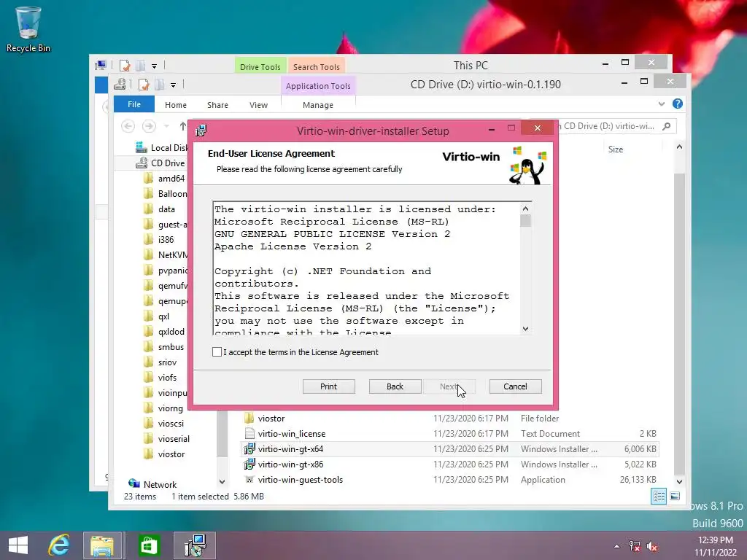The image size is (747, 560).
Task: Select qxl folder in navigation tree
Action: coord(156,316)
